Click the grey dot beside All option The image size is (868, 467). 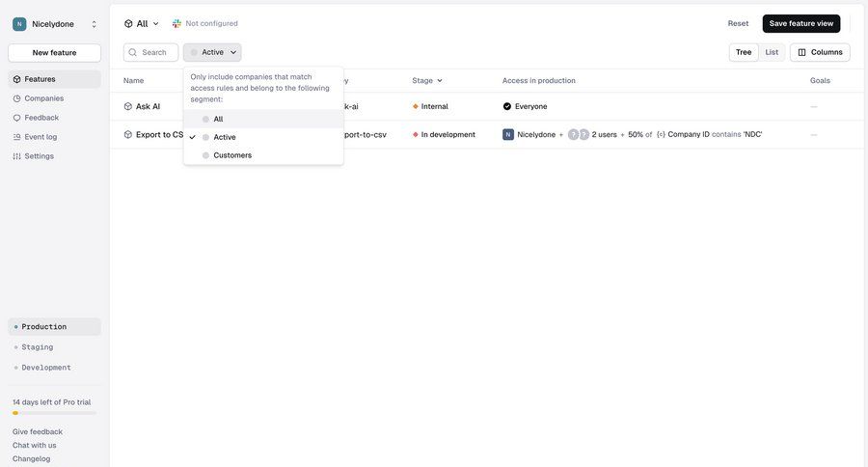click(x=206, y=119)
